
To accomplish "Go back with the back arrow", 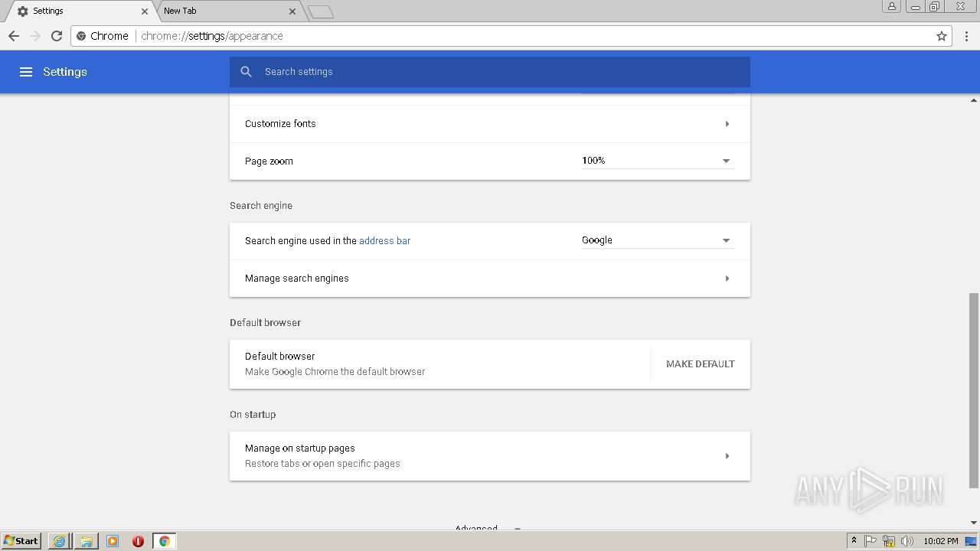I will pyautogui.click(x=14, y=36).
